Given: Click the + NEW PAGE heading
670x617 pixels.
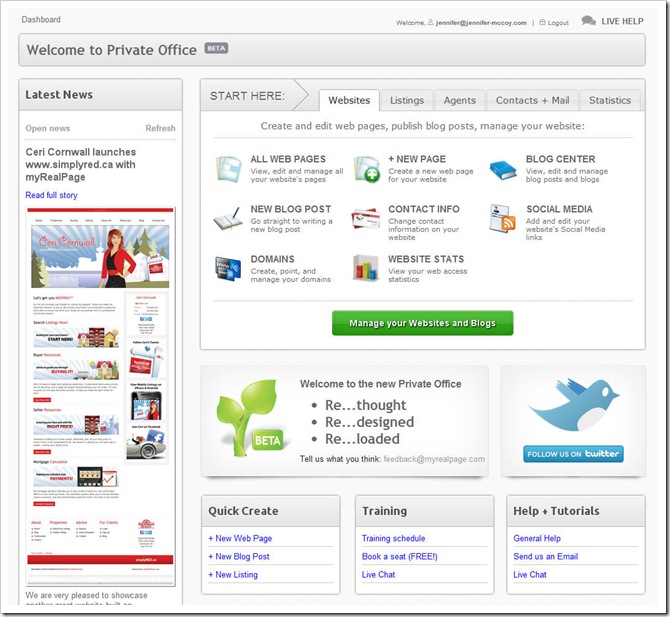Looking at the screenshot, I should coord(417,159).
